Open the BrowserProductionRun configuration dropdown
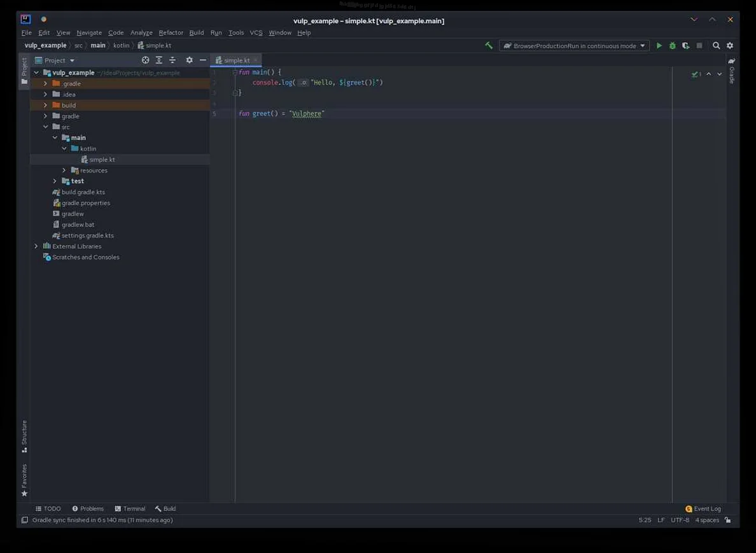Screen dimensions: 756x553 (x=574, y=46)
